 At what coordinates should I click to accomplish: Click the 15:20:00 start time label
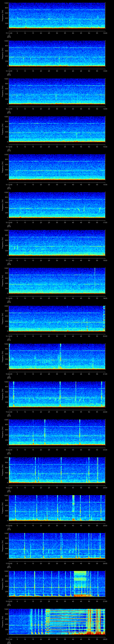[x=9, y=374]
